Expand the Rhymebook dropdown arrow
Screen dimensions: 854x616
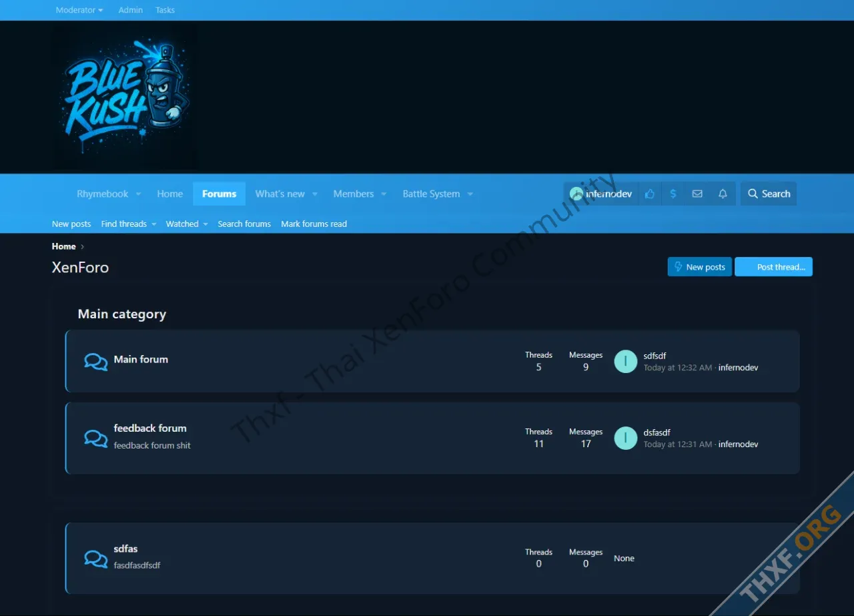[x=139, y=194]
